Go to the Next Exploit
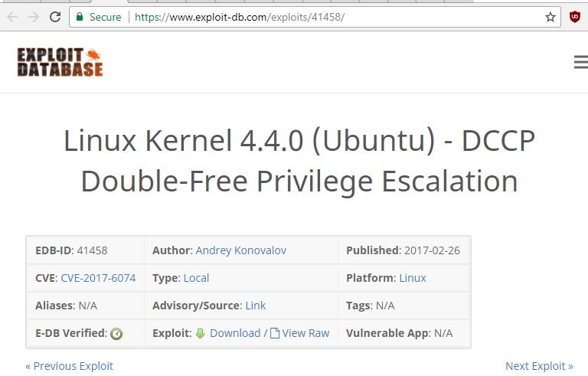 click(539, 366)
